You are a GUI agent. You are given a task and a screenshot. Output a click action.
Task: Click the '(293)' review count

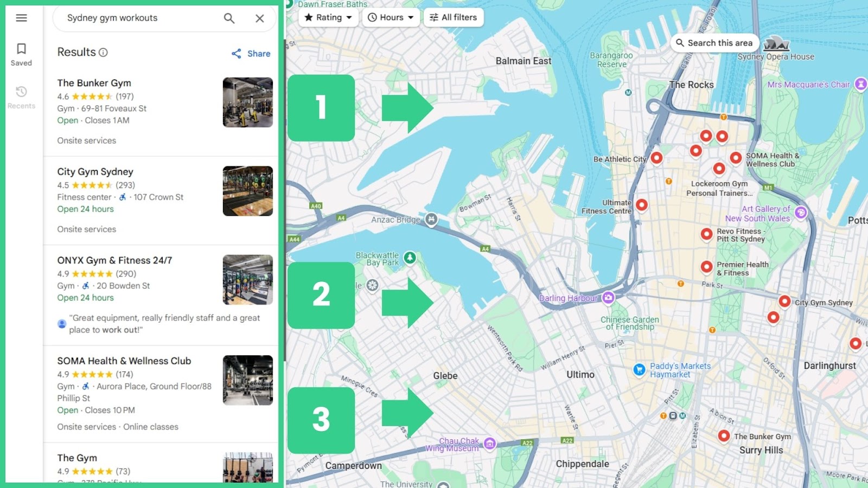click(125, 185)
